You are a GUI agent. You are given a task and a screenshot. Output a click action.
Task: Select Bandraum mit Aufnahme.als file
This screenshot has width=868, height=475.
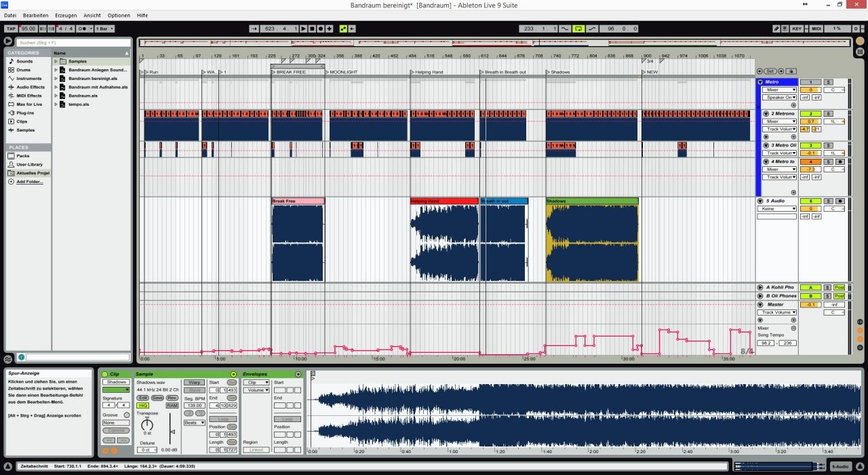point(98,87)
